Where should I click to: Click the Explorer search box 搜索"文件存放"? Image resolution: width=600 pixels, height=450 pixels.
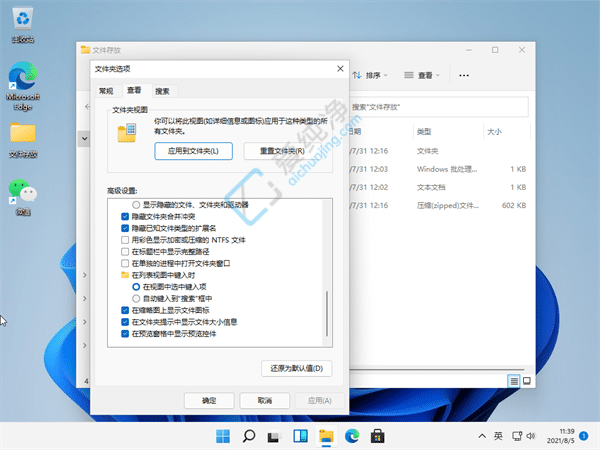point(439,107)
